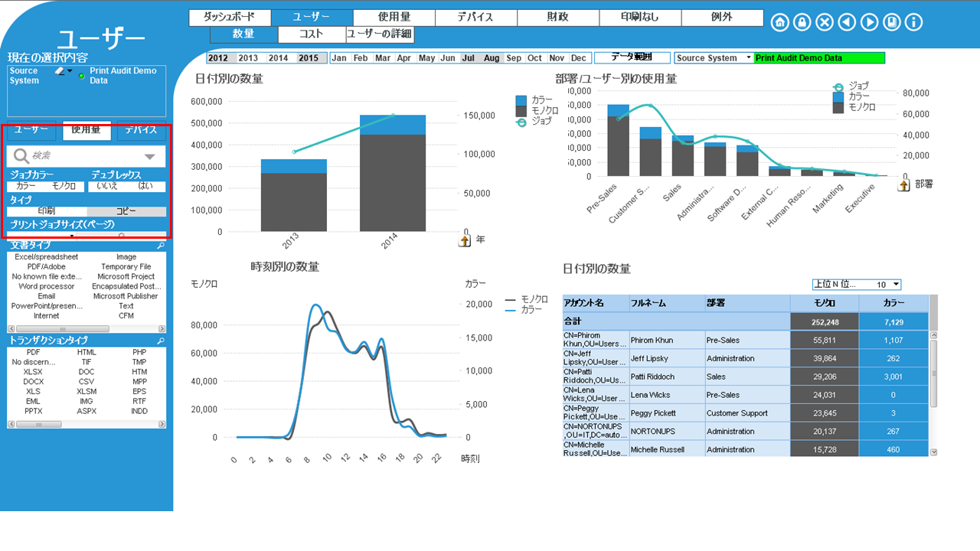The image size is (980, 551).
Task: Click the lock selections icon
Action: pyautogui.click(x=802, y=22)
